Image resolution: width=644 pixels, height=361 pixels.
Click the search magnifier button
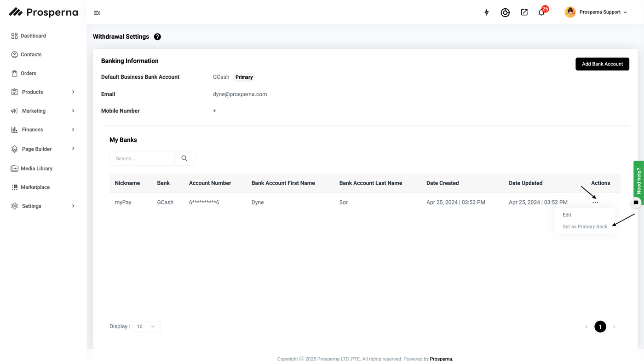tap(185, 158)
